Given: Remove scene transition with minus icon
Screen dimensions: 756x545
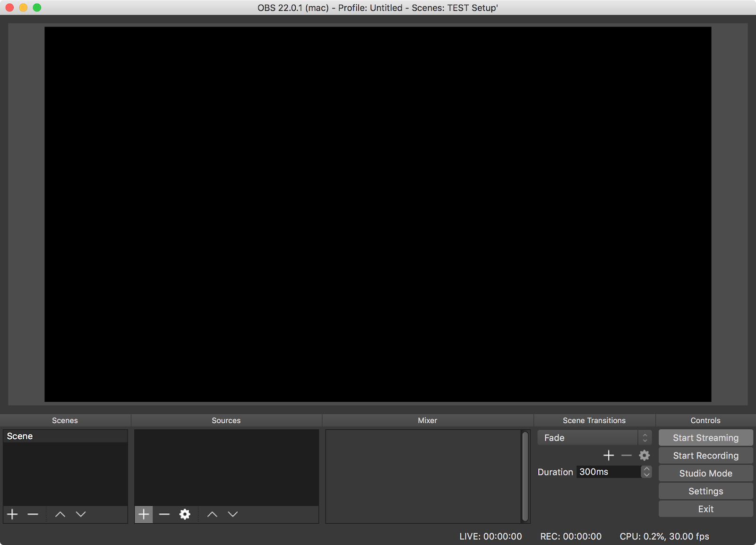Looking at the screenshot, I should tap(627, 455).
